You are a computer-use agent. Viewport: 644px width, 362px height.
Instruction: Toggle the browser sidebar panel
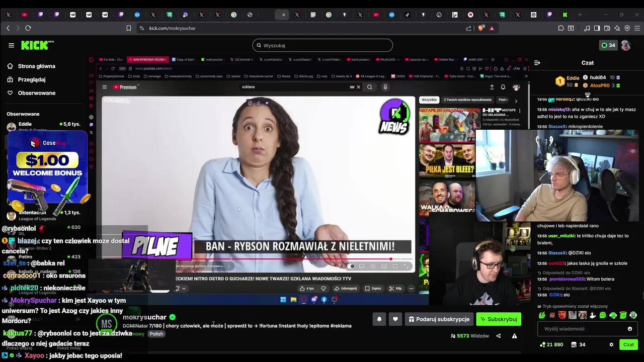tap(597, 28)
